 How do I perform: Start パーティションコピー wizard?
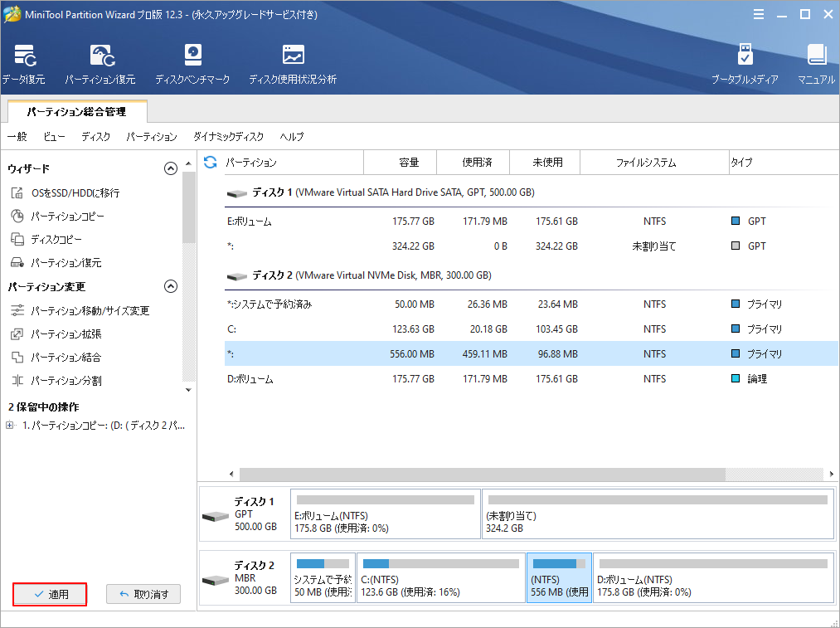(57, 216)
